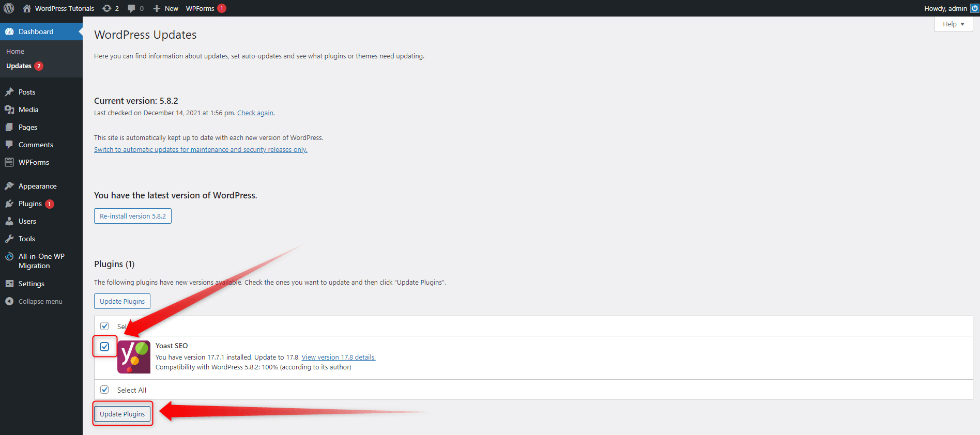The image size is (980, 435).
Task: Open the comments bubble icon in admin bar
Action: tap(132, 8)
